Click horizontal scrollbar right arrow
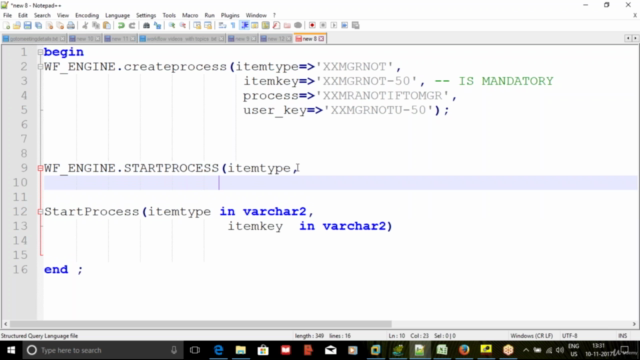The width and height of the screenshot is (640, 360). (634, 324)
